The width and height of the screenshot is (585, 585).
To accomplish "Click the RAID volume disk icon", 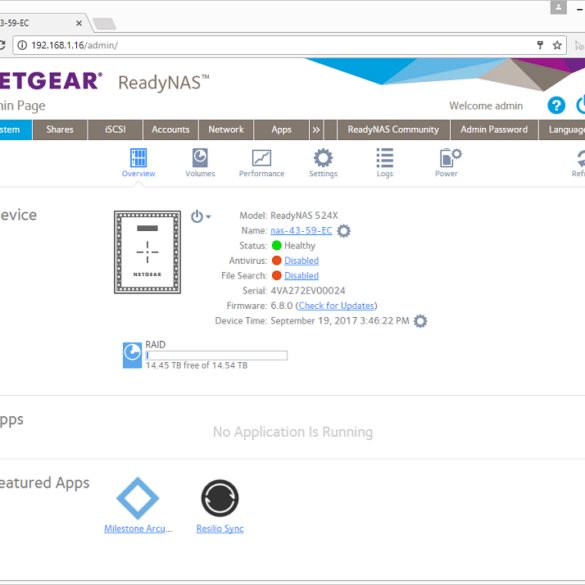I will [132, 355].
